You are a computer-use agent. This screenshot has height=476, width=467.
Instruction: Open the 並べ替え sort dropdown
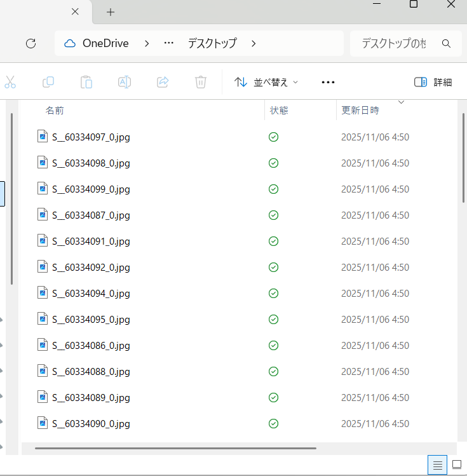coord(266,82)
